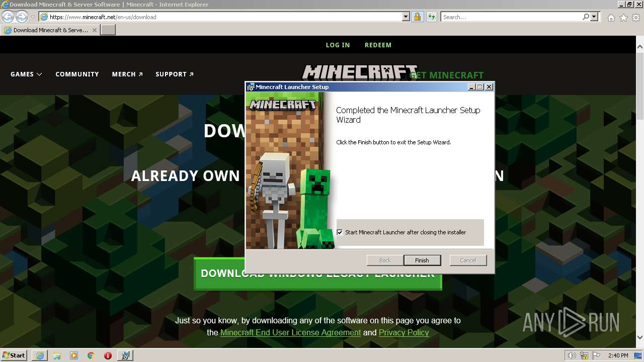Click the volume speaker tray icon
The height and width of the screenshot is (362, 644).
click(572, 355)
